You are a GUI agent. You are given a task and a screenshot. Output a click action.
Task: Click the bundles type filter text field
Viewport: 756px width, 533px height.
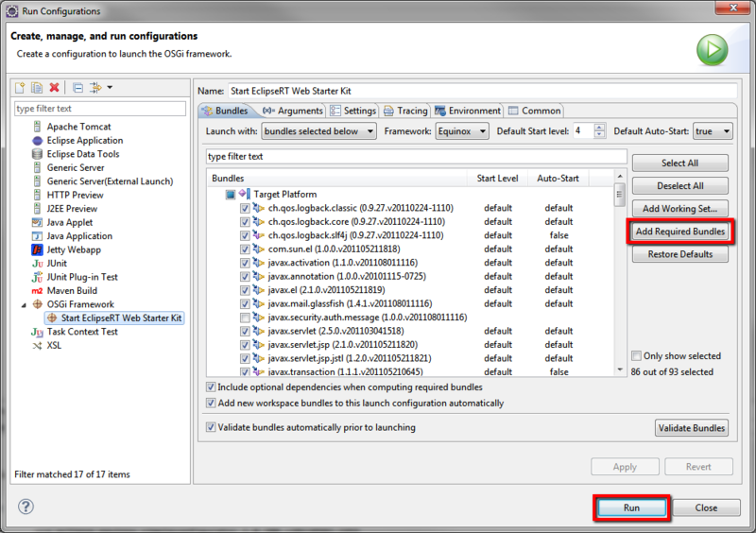click(x=416, y=156)
